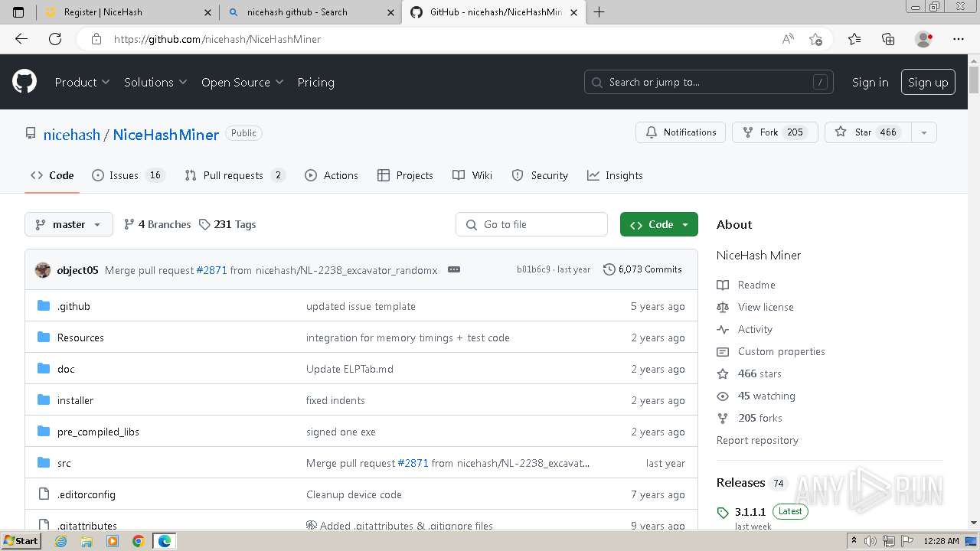Screen dimensions: 980x551
Task: Open Report repository link
Action: click(x=757, y=440)
